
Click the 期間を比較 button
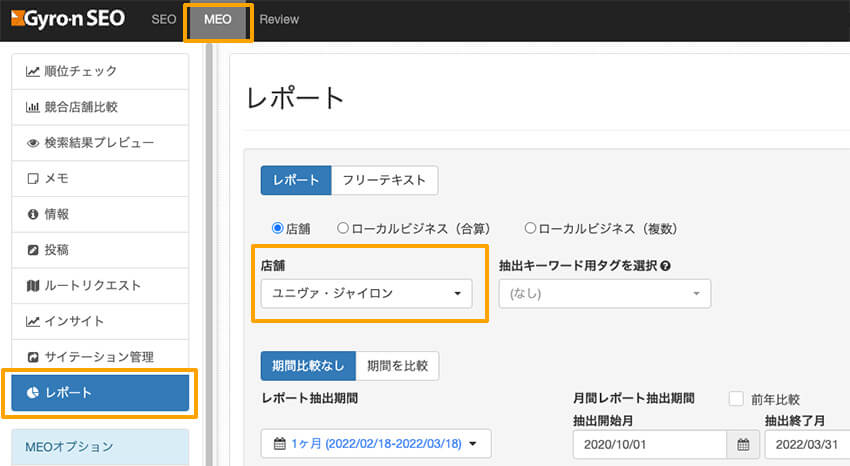(397, 366)
